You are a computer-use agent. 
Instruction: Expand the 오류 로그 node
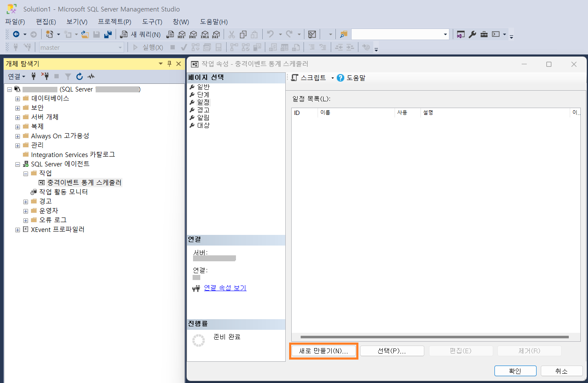pyautogui.click(x=26, y=220)
